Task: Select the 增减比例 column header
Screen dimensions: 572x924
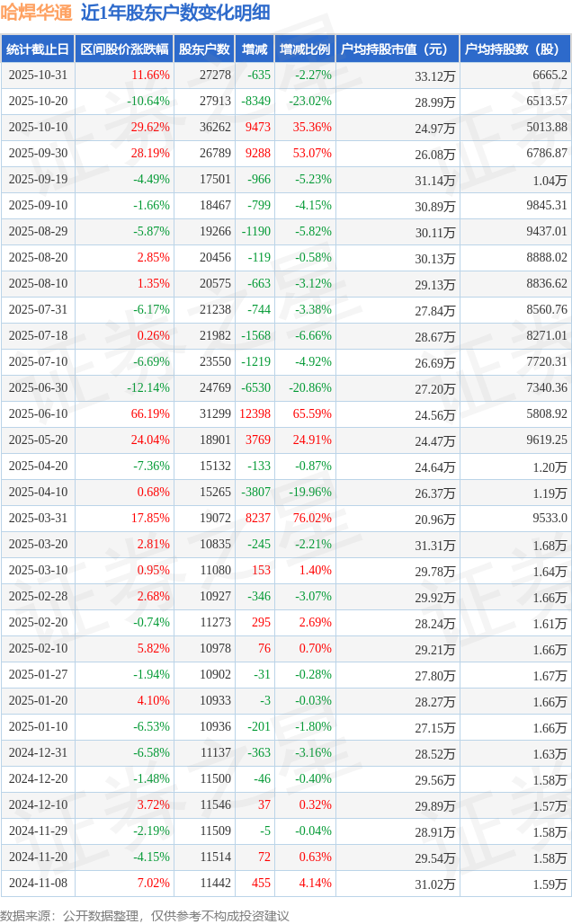Action: [x=304, y=49]
